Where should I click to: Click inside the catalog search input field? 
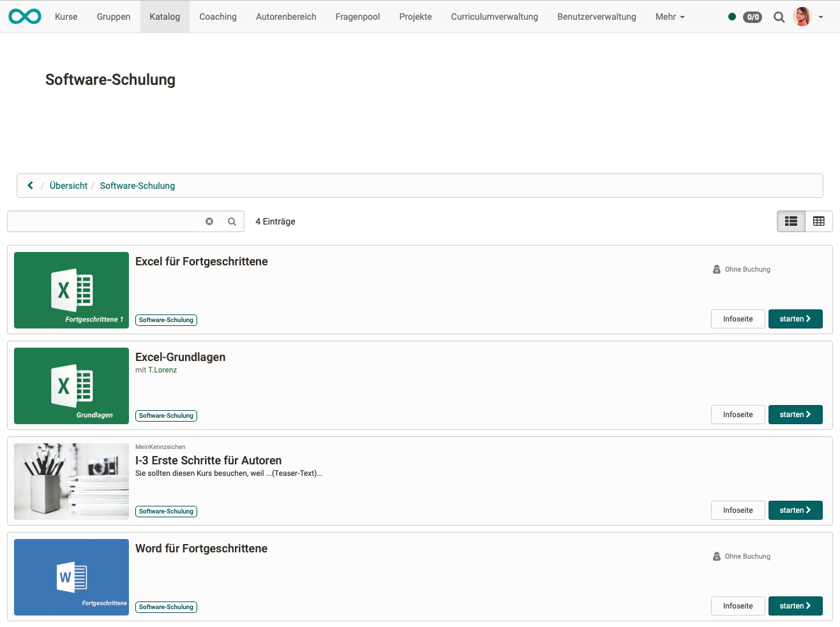(x=102, y=221)
